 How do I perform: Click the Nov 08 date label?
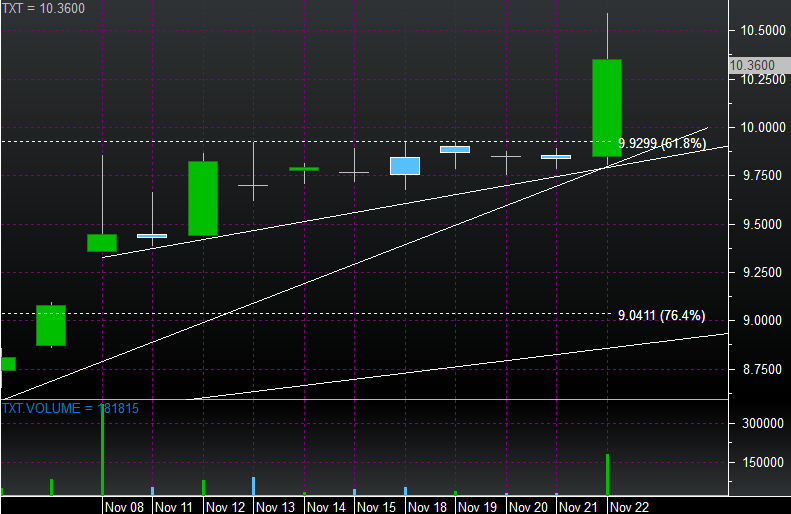click(127, 506)
